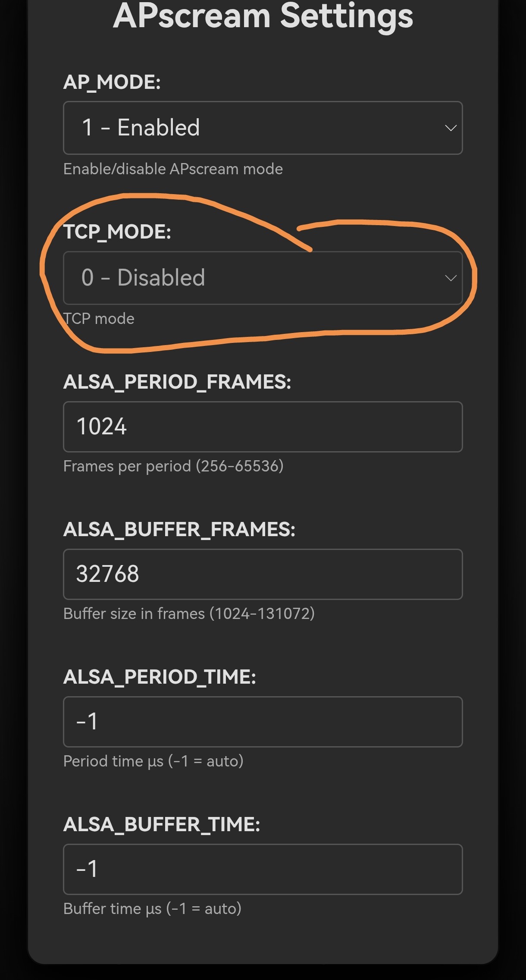Click the APscream Settings heading
Image resolution: width=526 pixels, height=980 pixels.
click(263, 16)
